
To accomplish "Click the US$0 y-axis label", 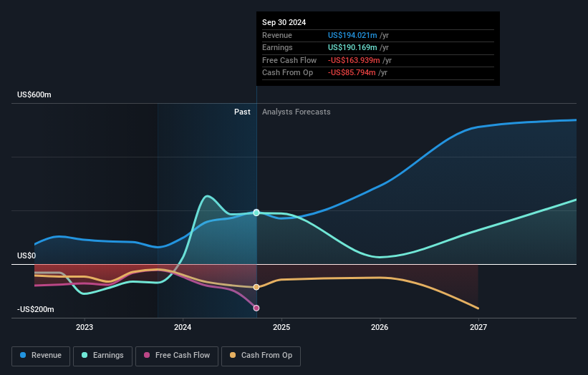I will [x=26, y=256].
